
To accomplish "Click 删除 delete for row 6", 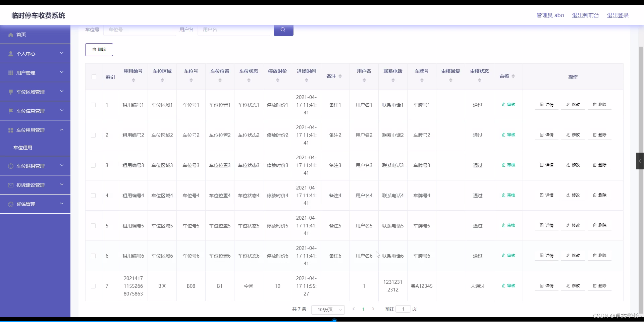I will [600, 256].
